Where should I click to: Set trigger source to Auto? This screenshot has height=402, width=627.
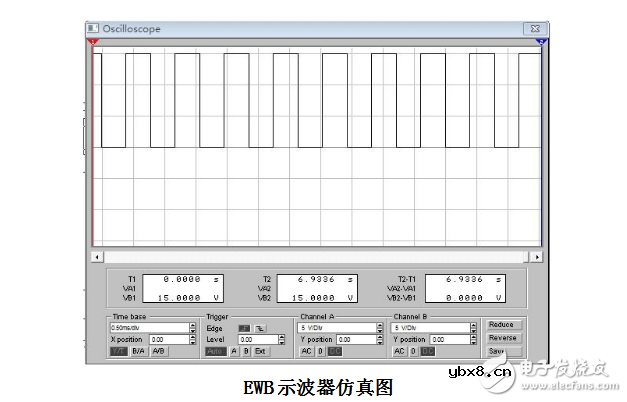click(216, 351)
